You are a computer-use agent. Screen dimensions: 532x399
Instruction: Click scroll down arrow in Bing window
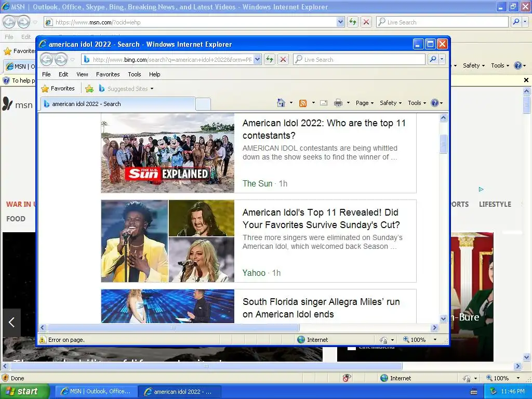(443, 318)
